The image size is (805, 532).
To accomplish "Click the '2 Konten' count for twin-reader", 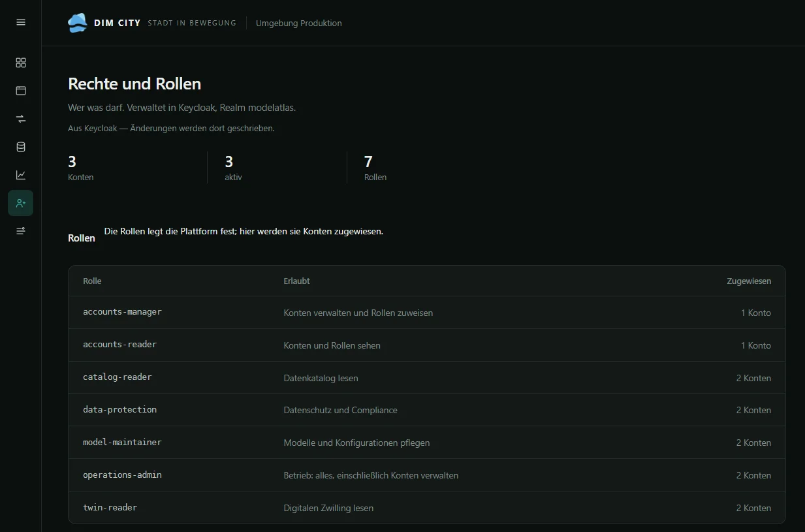I will [x=754, y=509].
